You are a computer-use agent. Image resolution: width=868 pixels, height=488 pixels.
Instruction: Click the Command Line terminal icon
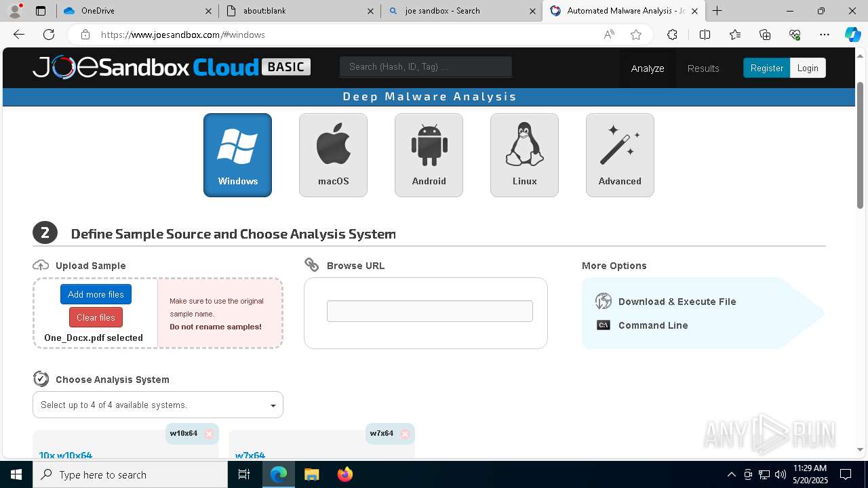(604, 325)
